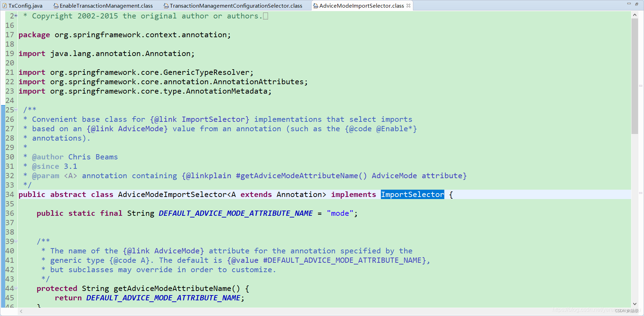644x316 pixels.
Task: Click DEFAULT_ADVICE_MODE_ATTRIBUTE_NAME on line 36
Action: 236,213
